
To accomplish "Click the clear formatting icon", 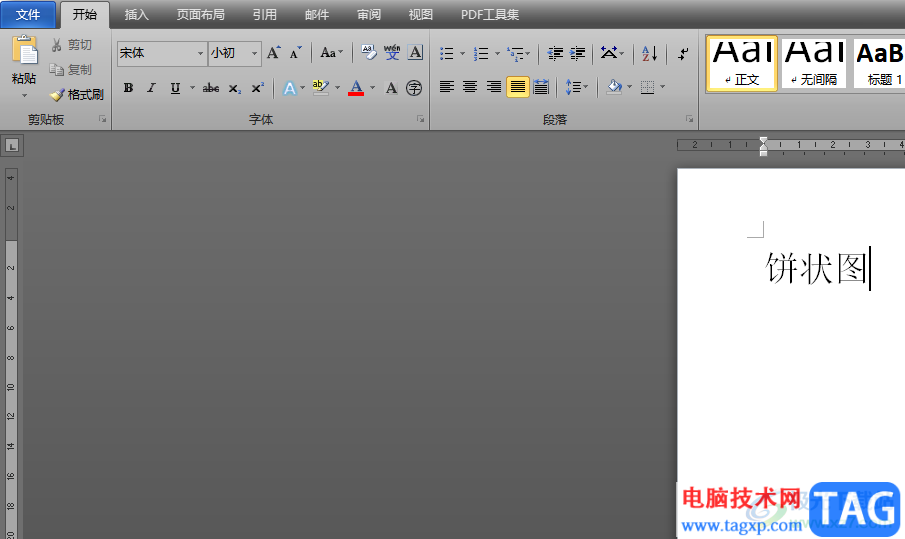I will [369, 53].
